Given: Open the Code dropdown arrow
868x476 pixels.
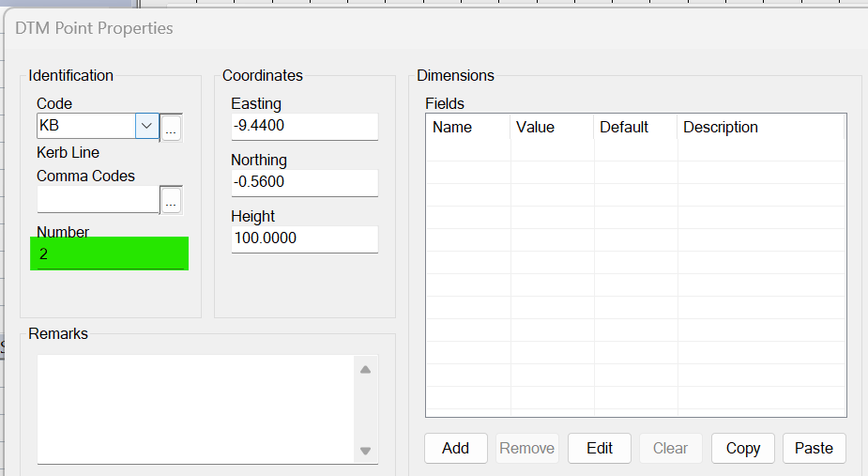Looking at the screenshot, I should pyautogui.click(x=146, y=126).
